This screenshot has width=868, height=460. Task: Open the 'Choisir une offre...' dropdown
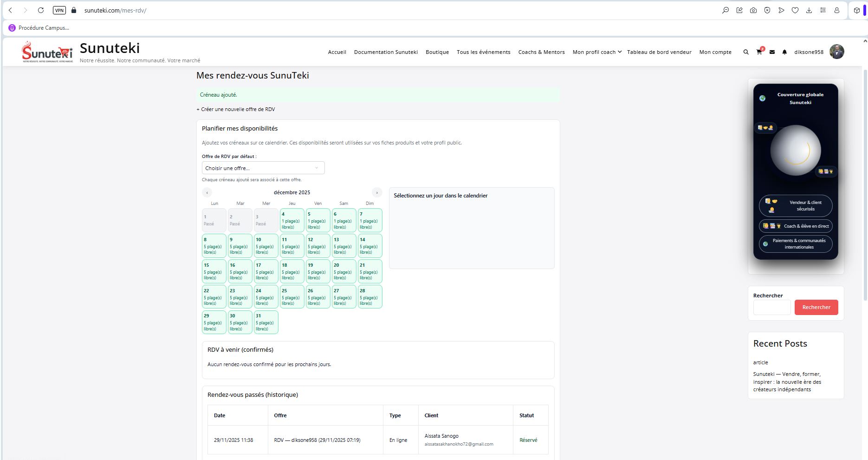263,168
